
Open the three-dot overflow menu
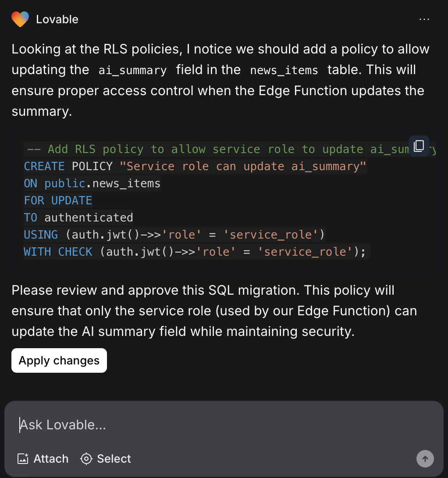click(x=424, y=19)
